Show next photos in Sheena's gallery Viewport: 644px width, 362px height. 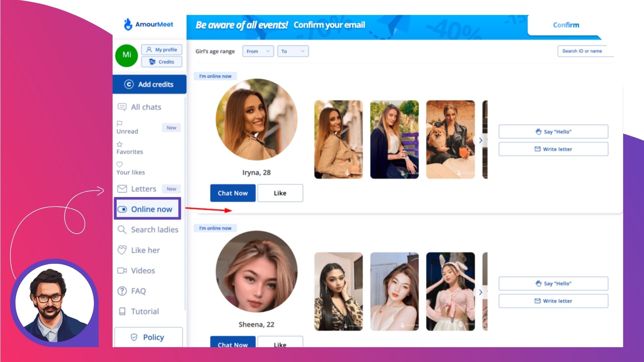tap(481, 292)
